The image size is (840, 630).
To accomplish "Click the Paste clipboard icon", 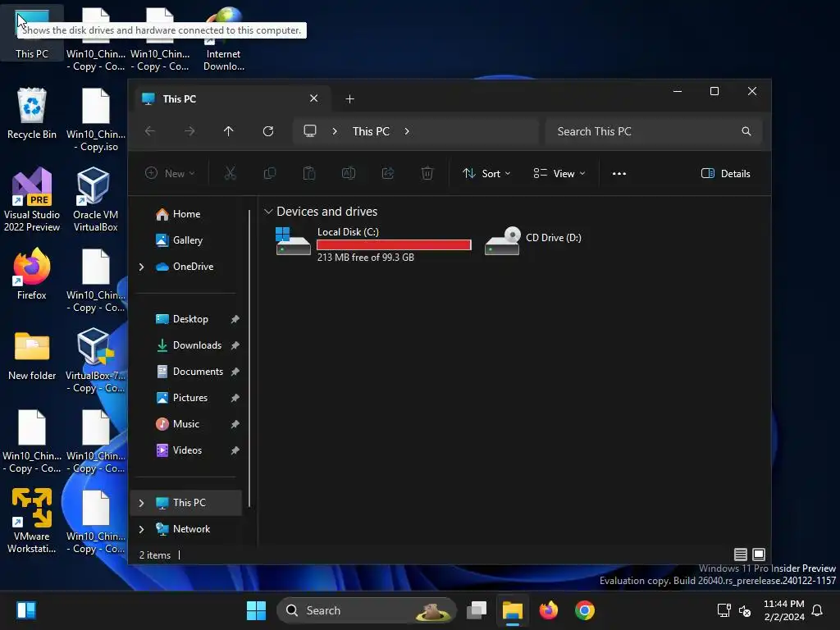I will coord(309,173).
